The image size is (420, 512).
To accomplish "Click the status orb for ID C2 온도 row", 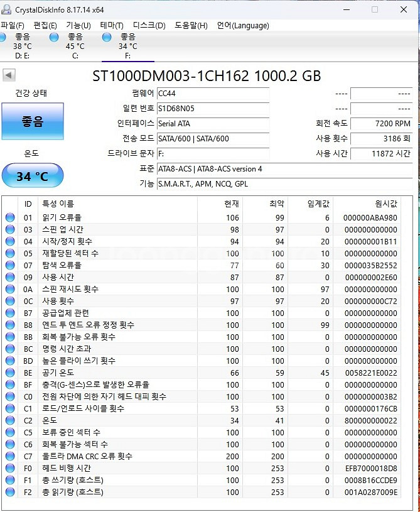I will tap(10, 420).
